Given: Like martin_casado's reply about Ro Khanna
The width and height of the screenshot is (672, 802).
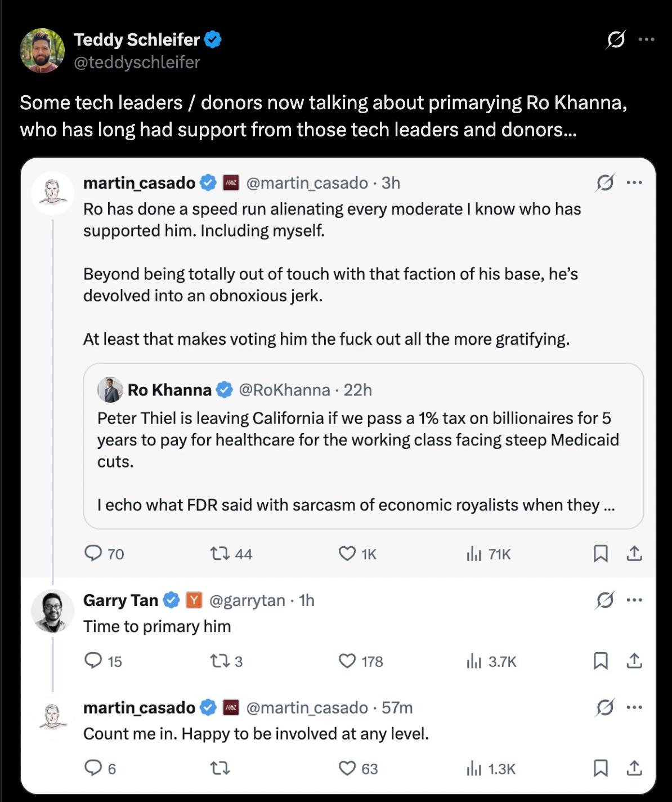Looking at the screenshot, I should point(348,554).
